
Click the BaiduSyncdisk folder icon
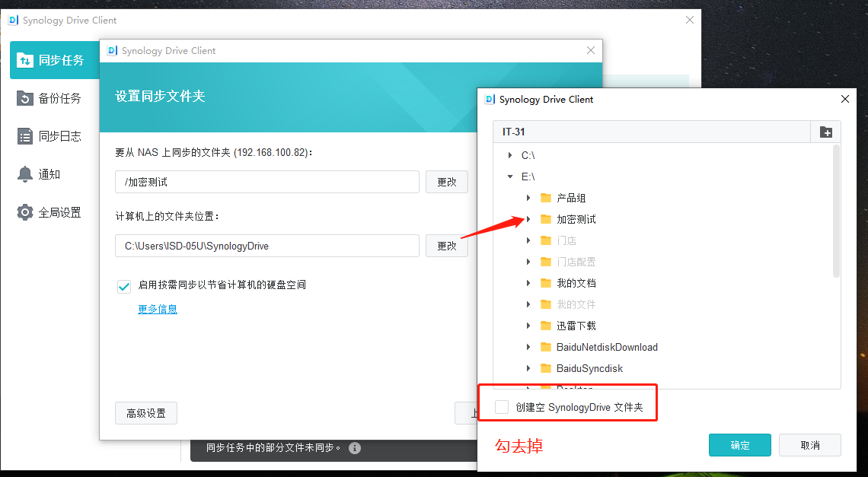[546, 368]
